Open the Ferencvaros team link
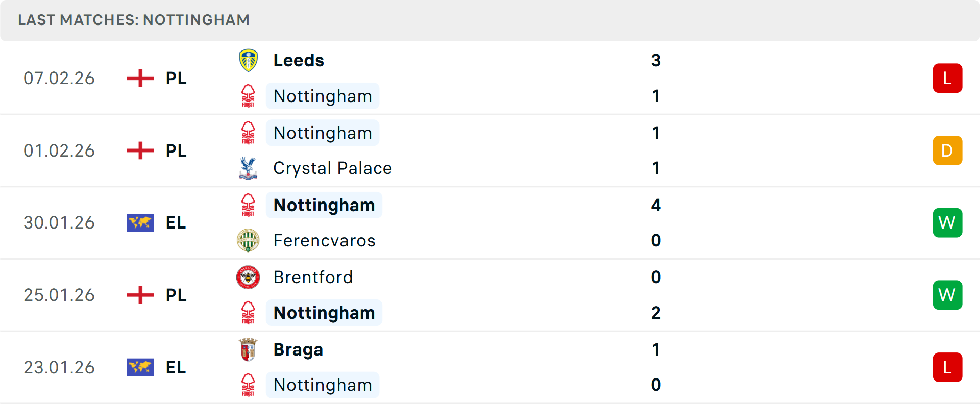 tap(324, 240)
